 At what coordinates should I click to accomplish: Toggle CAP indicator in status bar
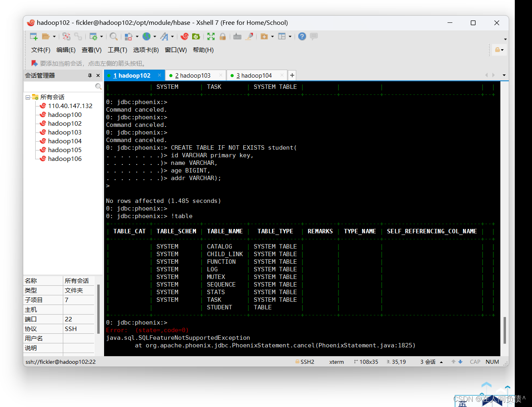click(474, 362)
